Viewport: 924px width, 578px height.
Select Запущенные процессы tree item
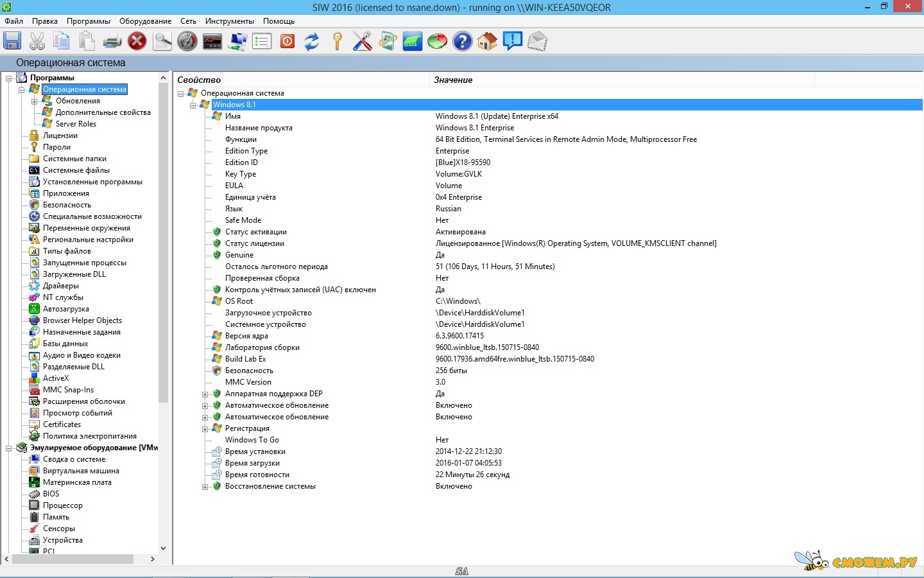(x=85, y=263)
